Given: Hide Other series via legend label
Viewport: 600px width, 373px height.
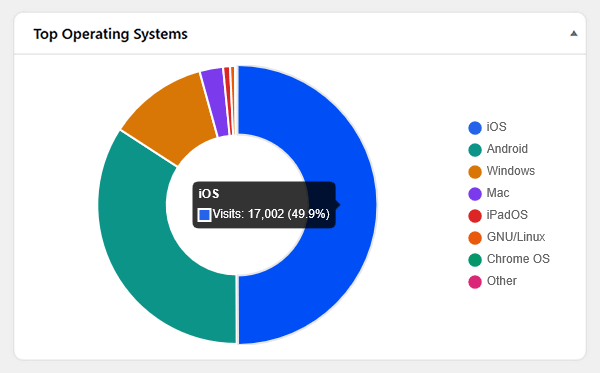Looking at the screenshot, I should (502, 281).
